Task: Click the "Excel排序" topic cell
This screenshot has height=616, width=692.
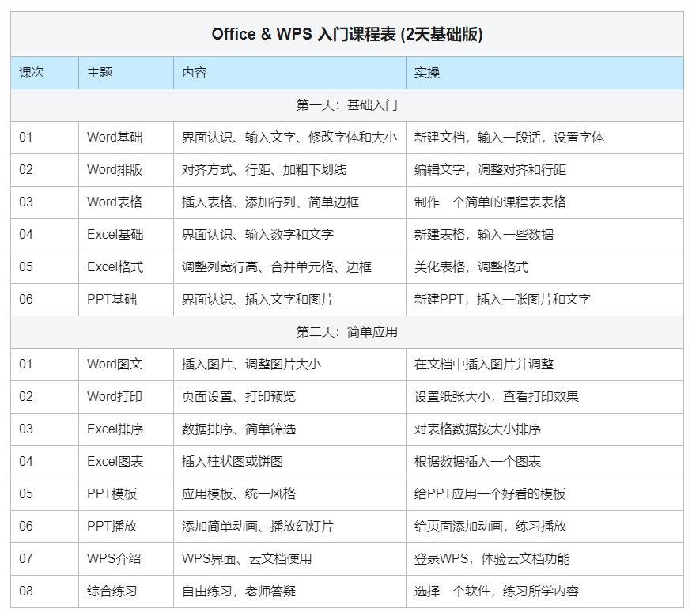Action: pos(127,429)
